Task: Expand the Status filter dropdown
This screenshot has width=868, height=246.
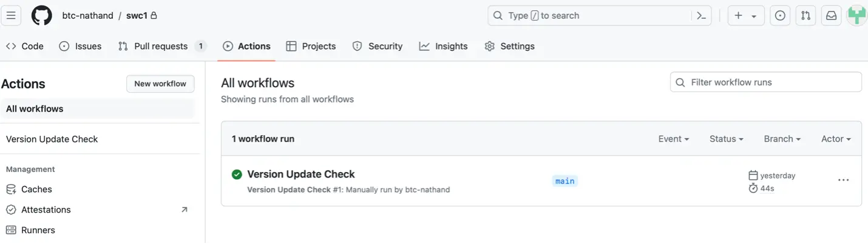Action: (726, 139)
